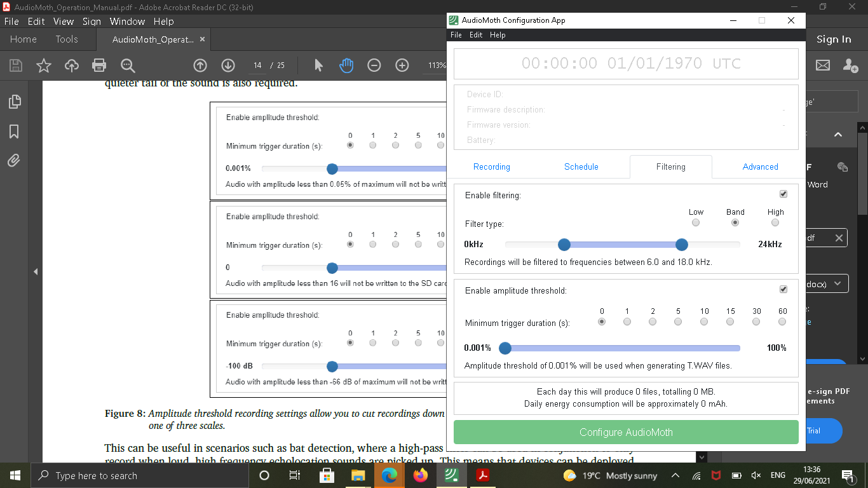Open Acrobat attachments paperclip icon
868x488 pixels.
pos(14,161)
